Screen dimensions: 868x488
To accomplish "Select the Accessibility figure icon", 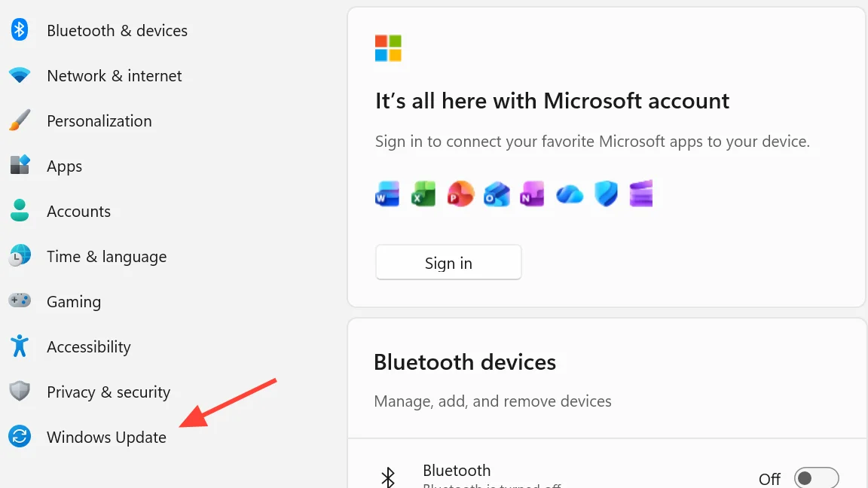I will tap(20, 346).
